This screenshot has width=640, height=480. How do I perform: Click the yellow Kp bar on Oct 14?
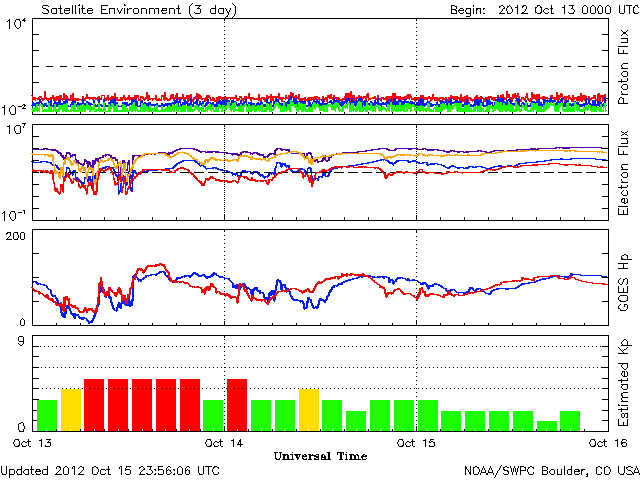point(309,410)
